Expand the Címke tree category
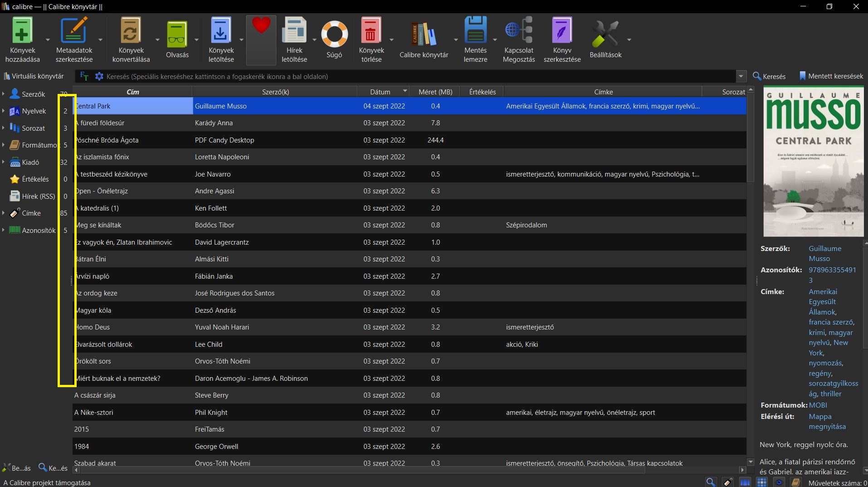The image size is (868, 487). pyautogui.click(x=4, y=213)
